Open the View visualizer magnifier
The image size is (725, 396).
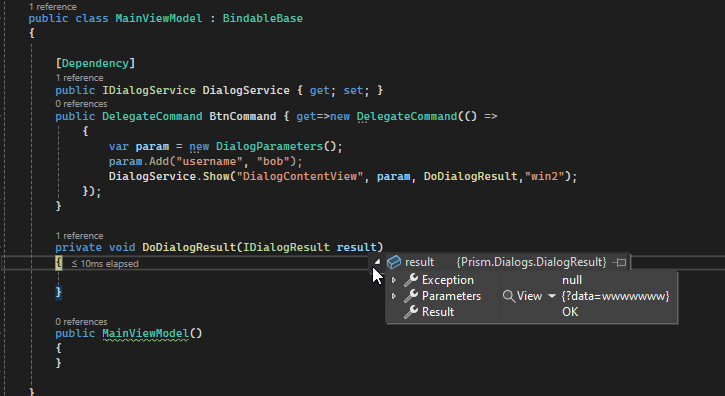509,296
